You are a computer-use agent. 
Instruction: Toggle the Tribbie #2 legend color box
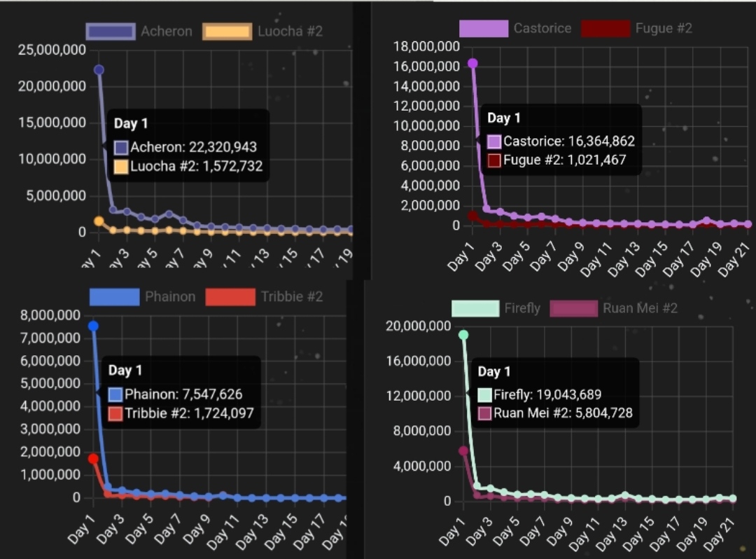(x=230, y=297)
